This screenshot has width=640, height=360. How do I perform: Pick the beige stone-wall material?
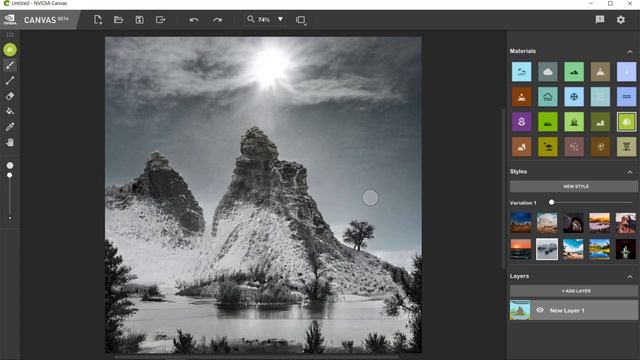pyautogui.click(x=626, y=147)
